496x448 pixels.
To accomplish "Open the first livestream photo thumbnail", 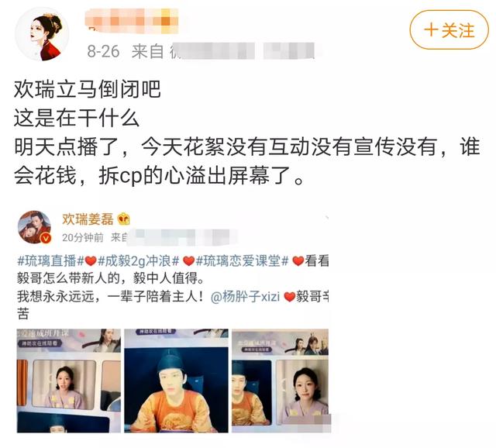I will 69,381.
